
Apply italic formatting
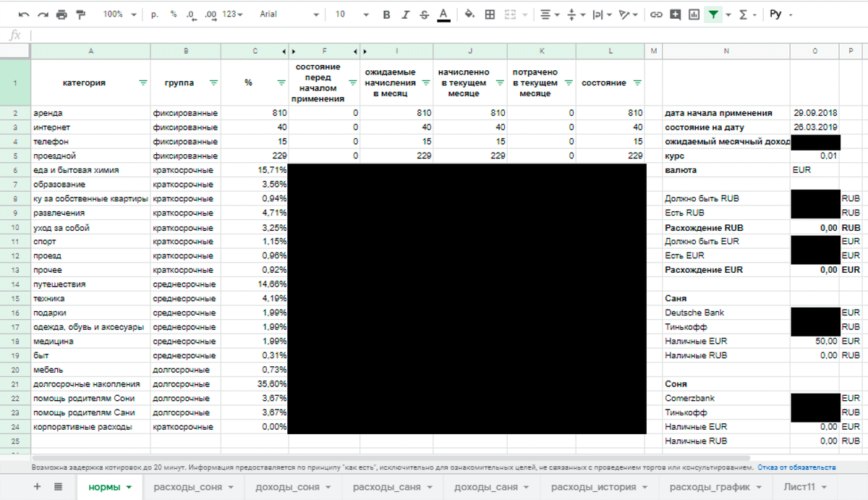[x=405, y=14]
